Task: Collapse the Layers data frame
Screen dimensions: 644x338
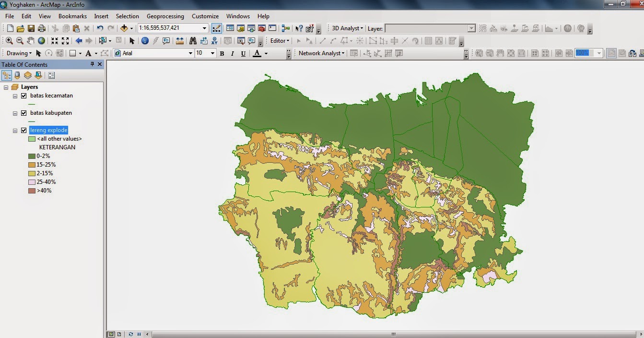Action: (6, 87)
